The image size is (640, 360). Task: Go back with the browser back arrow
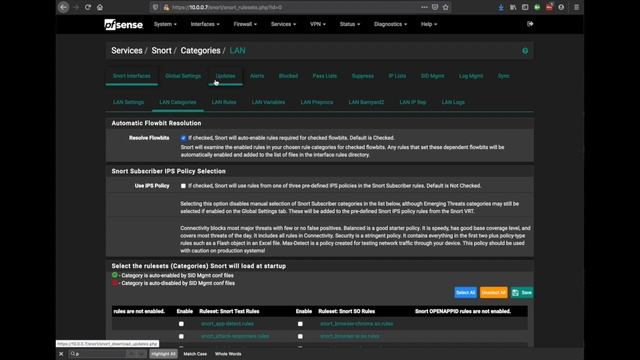pyautogui.click(x=63, y=7)
